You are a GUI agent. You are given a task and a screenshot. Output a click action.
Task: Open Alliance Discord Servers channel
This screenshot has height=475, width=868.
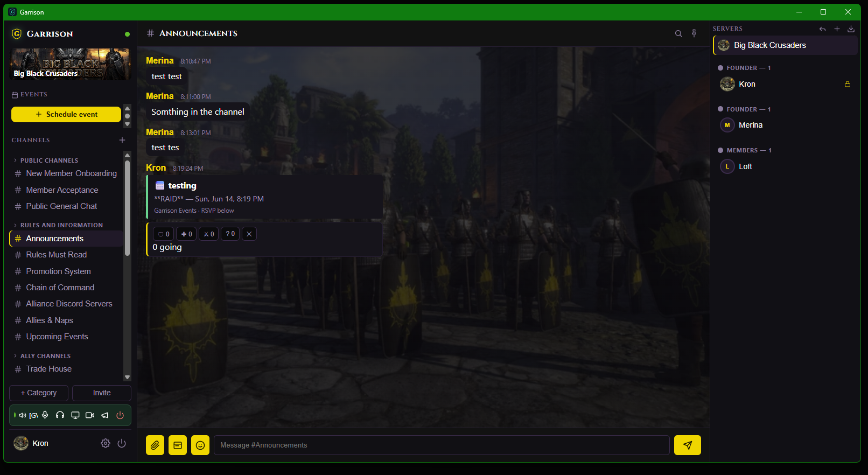(x=66, y=304)
